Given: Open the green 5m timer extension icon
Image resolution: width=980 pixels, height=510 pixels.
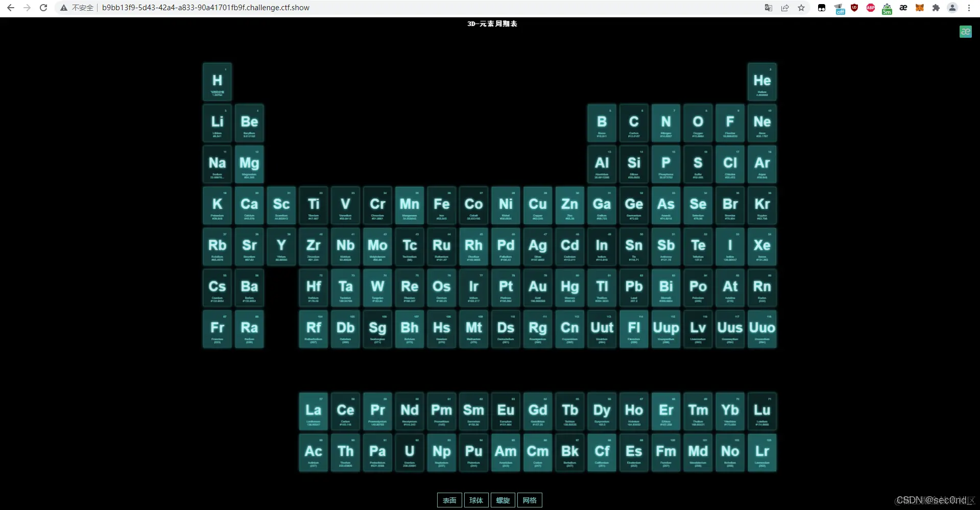Looking at the screenshot, I should pos(887,9).
